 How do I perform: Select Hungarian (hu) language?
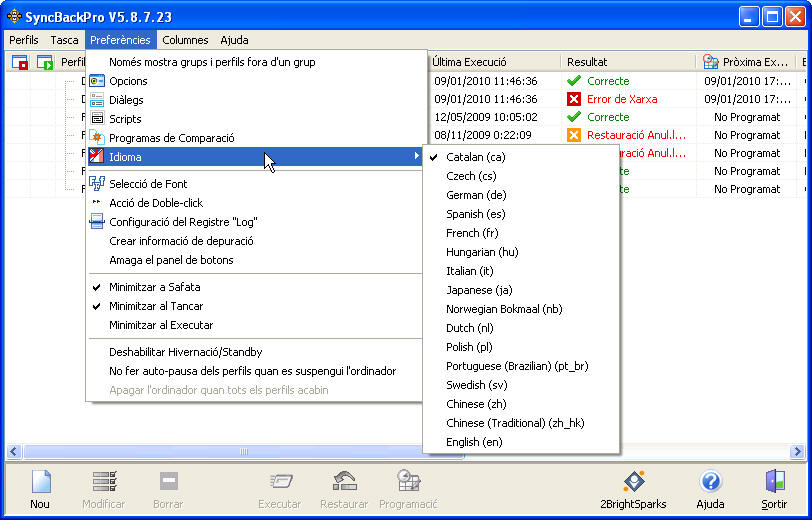[521, 252]
